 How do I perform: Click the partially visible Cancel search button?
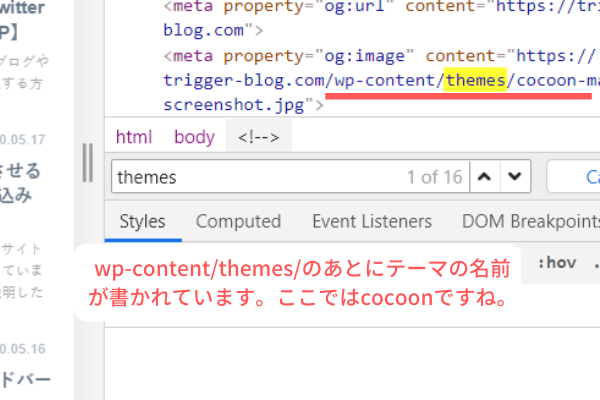(574, 177)
